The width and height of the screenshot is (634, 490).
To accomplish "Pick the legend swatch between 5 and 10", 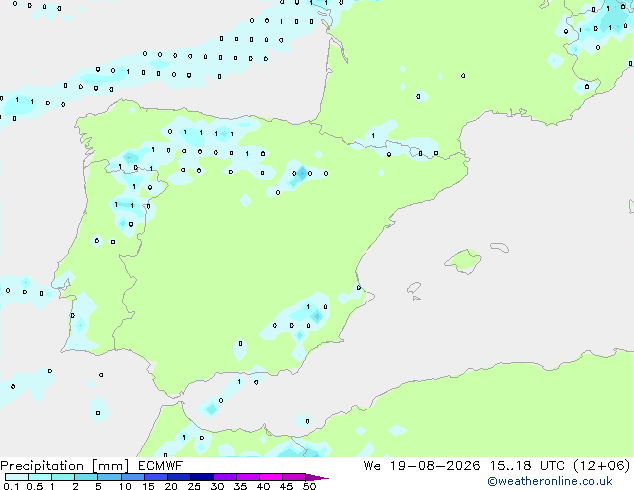I will point(109,477).
